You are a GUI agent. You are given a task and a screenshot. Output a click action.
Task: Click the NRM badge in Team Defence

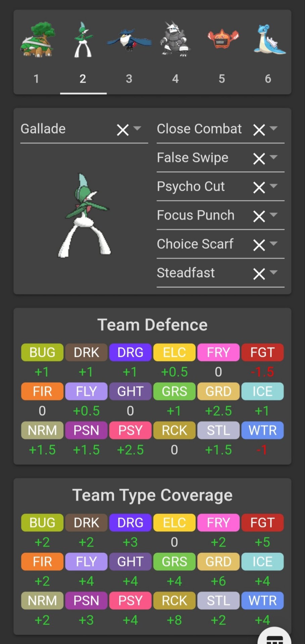coord(42,430)
